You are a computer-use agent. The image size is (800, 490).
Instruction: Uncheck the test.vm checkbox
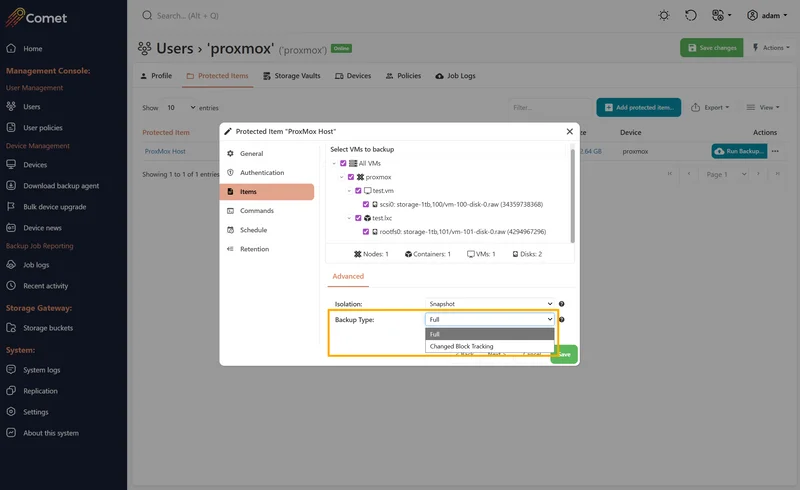358,190
